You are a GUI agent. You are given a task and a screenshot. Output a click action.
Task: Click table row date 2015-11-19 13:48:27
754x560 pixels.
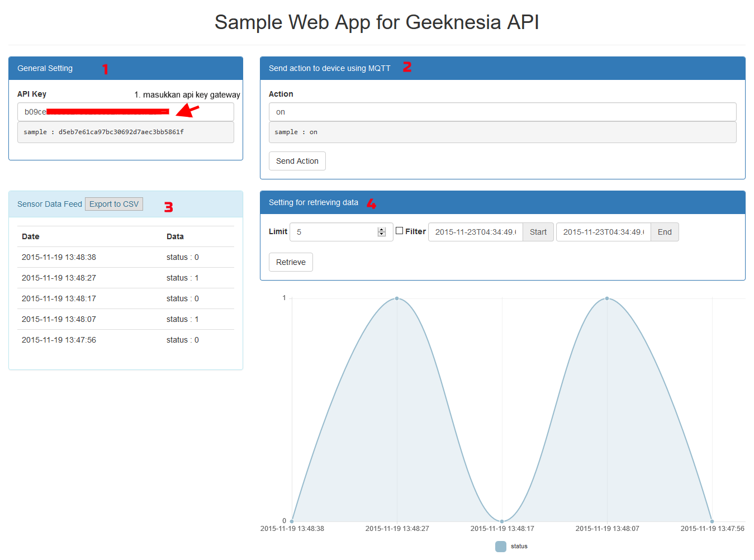click(x=59, y=278)
